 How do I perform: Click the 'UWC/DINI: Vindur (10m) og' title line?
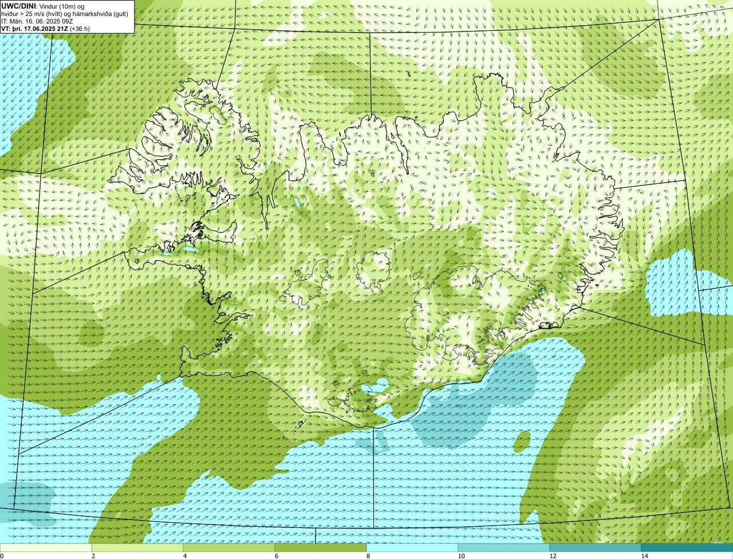43,6
